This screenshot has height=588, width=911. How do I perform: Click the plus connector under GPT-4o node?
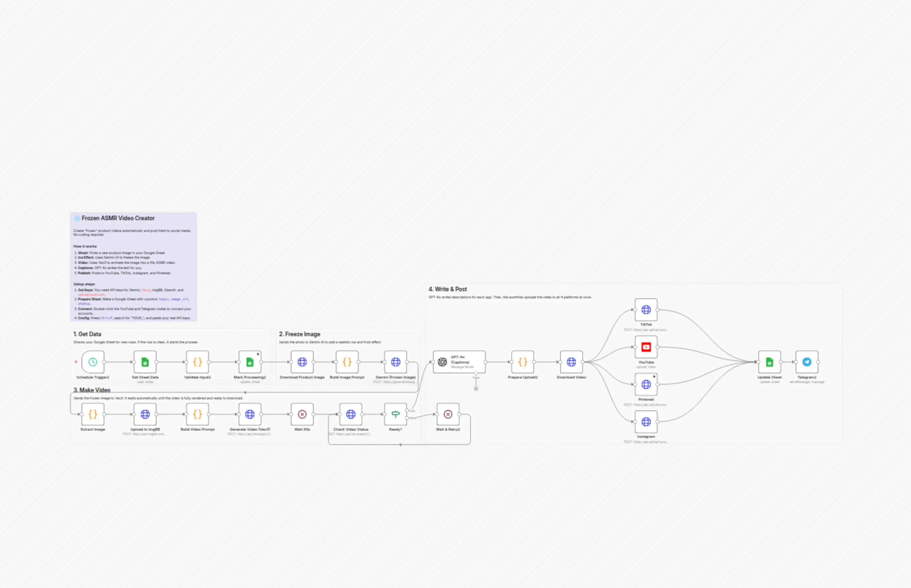[x=476, y=389]
